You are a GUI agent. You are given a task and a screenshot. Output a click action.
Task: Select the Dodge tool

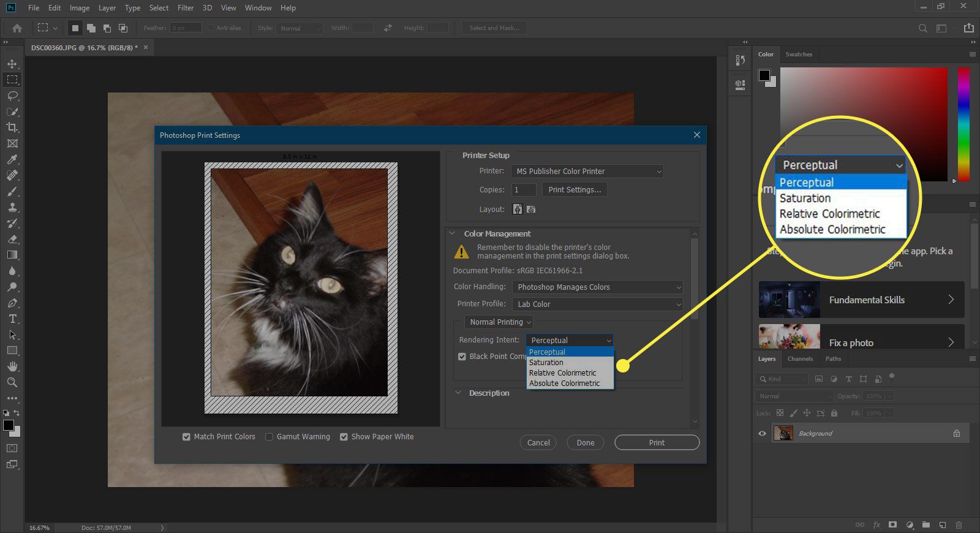coord(12,287)
